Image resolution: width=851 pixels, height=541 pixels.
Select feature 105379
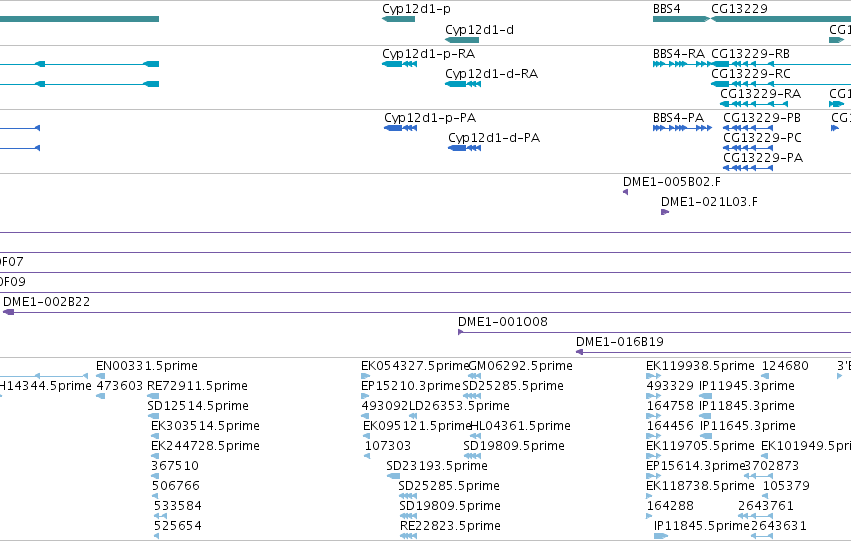pos(786,486)
